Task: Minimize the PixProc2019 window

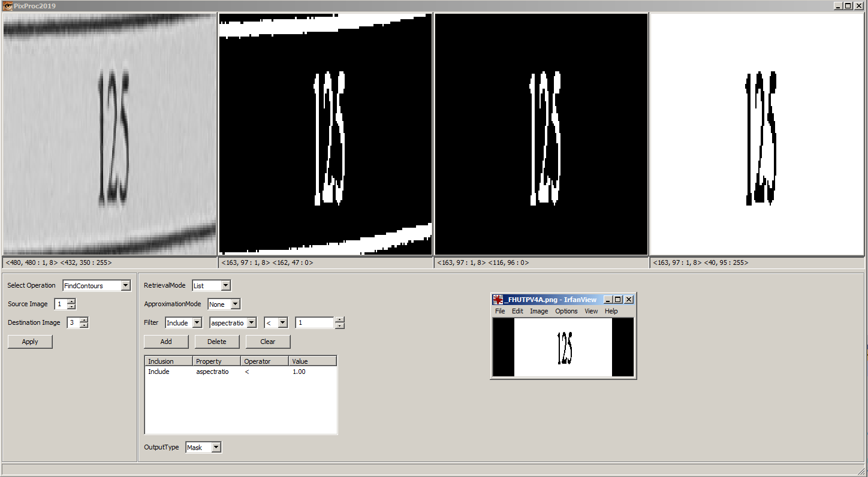Action: point(838,5)
